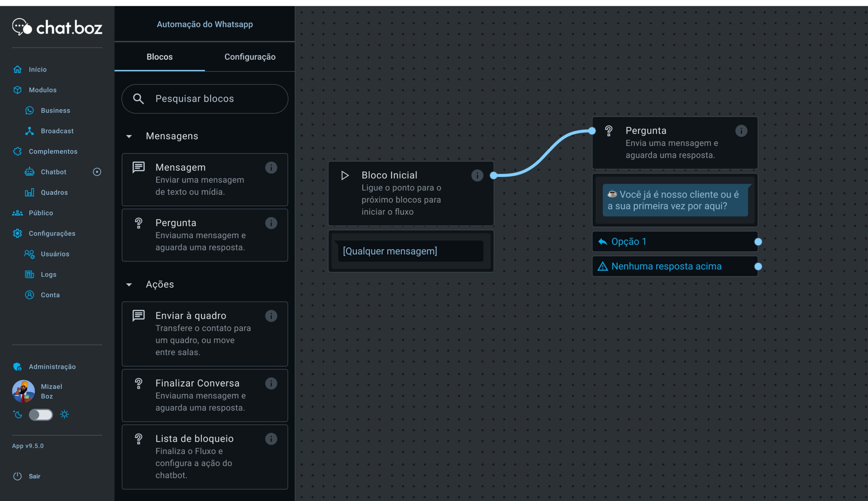
Task: Expand the Modulos sidebar group
Action: [42, 90]
